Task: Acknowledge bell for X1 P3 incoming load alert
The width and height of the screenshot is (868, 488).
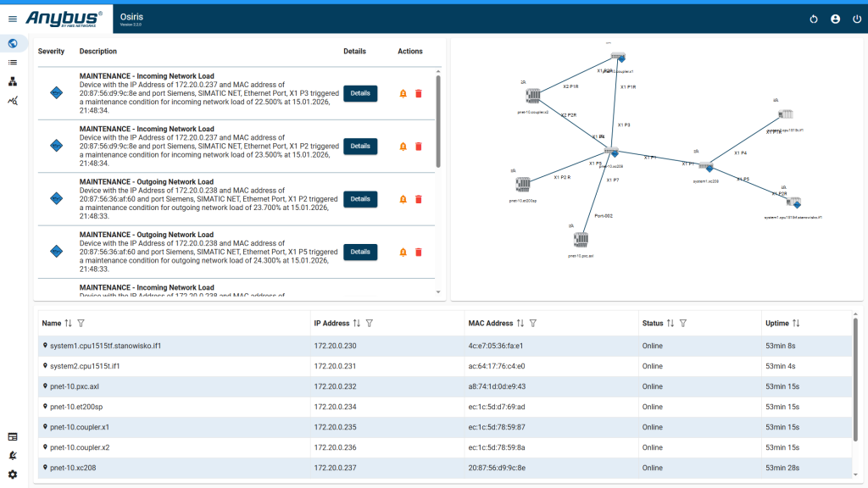Action: click(x=403, y=93)
